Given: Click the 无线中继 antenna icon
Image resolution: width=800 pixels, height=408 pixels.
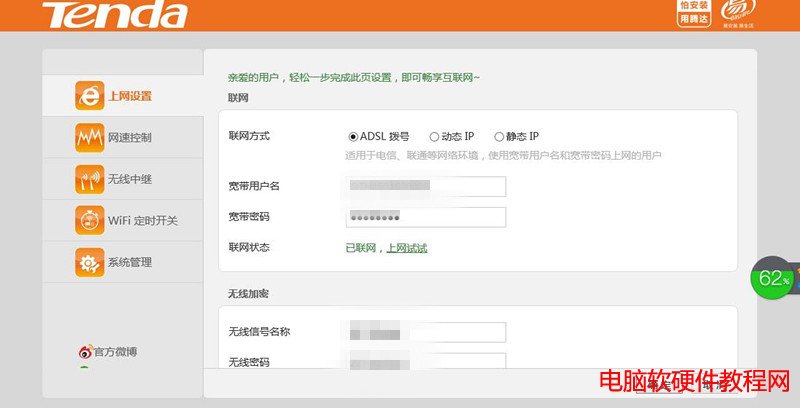Looking at the screenshot, I should pyautogui.click(x=89, y=179).
